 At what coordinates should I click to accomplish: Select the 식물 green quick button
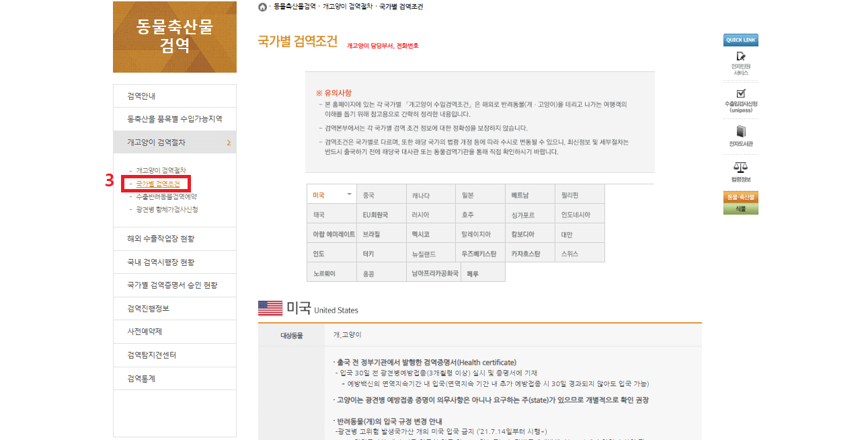click(740, 209)
